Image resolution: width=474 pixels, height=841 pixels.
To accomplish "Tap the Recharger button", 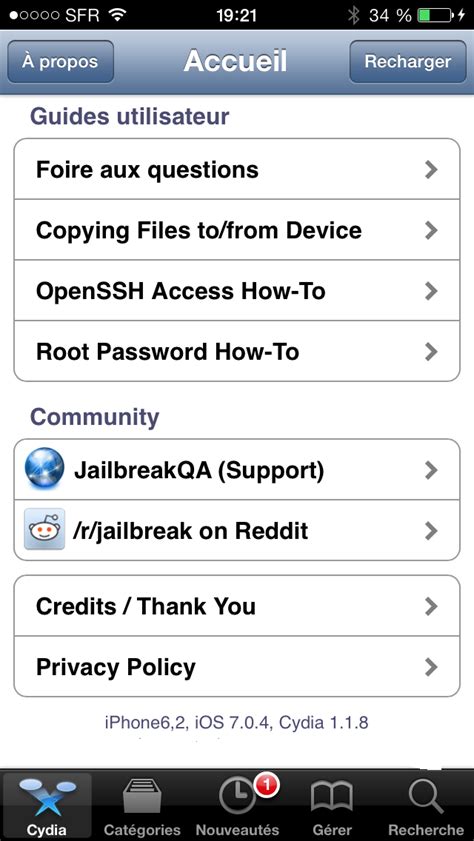I will pos(408,61).
